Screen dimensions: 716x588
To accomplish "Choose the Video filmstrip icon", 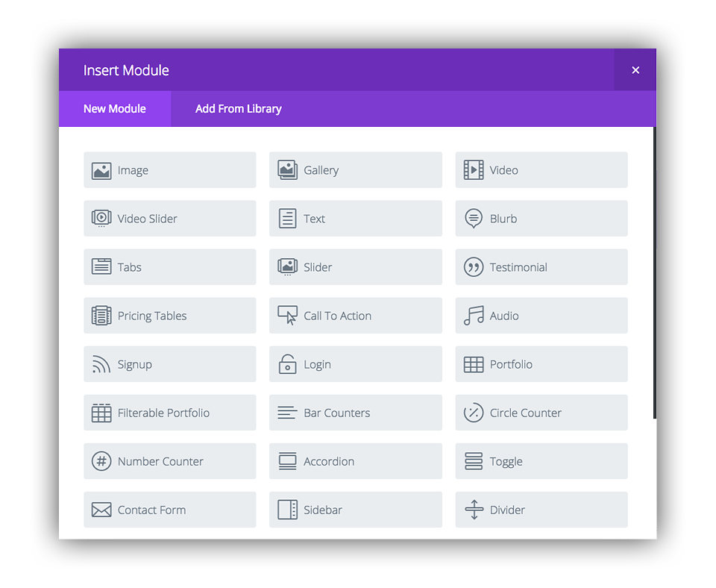I will pos(474,170).
